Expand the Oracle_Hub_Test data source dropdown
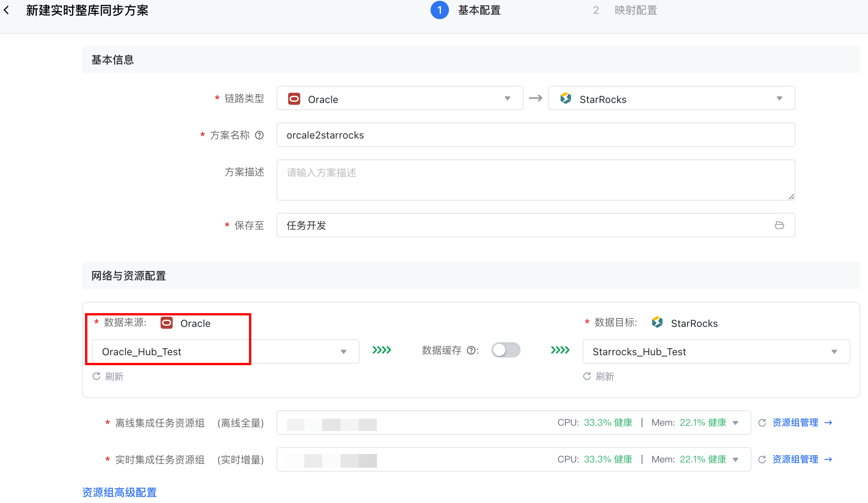868x503 pixels. (226, 351)
